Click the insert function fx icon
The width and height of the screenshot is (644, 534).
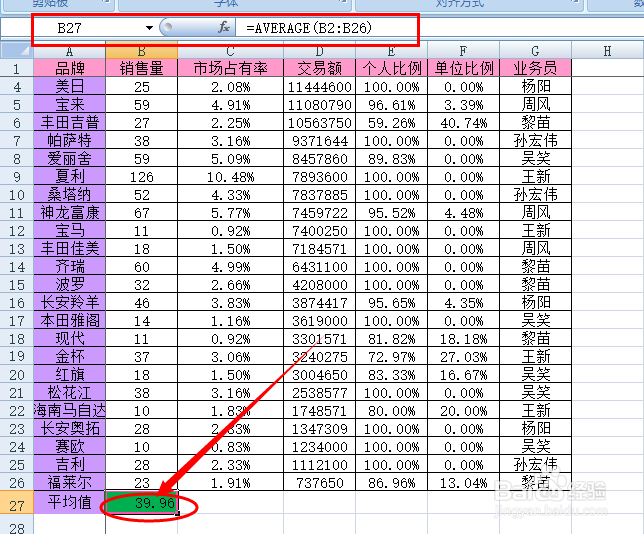pyautogui.click(x=224, y=28)
